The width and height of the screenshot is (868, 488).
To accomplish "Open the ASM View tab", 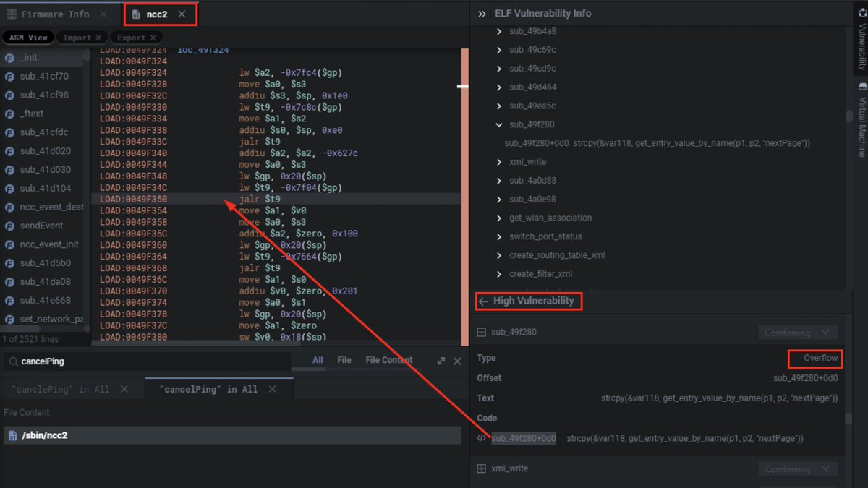I will click(x=28, y=38).
